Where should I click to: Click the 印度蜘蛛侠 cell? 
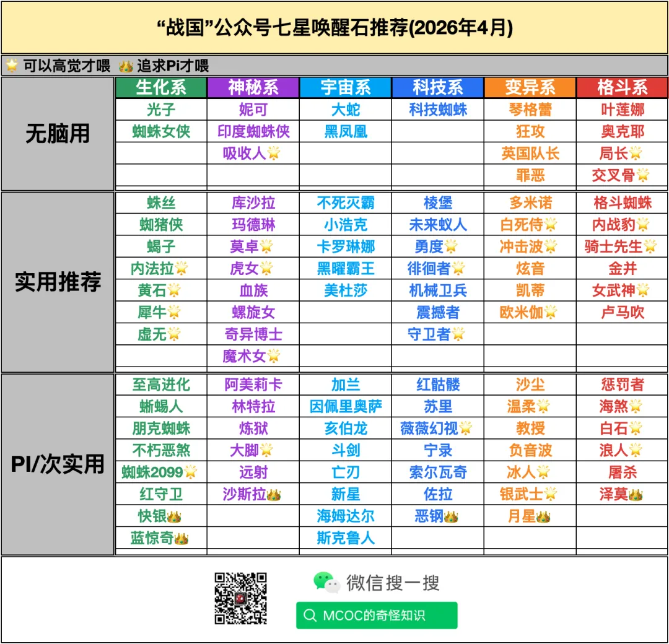coord(253,131)
